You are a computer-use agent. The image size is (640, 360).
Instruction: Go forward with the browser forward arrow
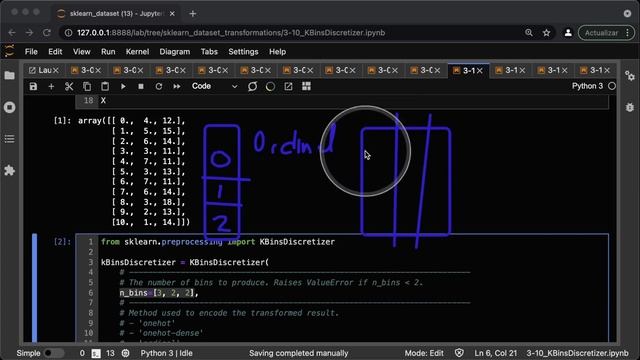[x=29, y=33]
